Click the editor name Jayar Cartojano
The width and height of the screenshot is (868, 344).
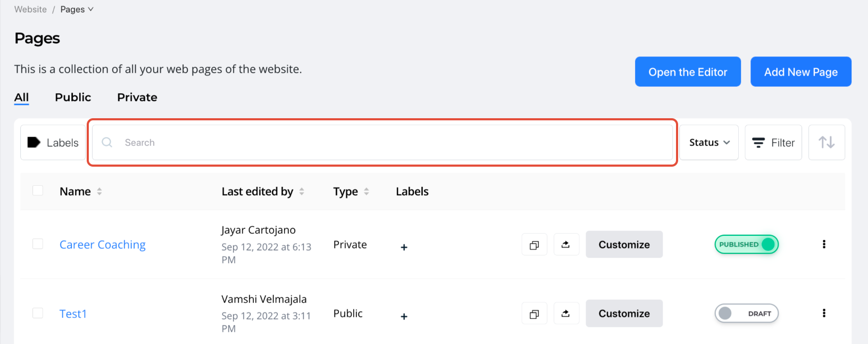click(x=258, y=230)
